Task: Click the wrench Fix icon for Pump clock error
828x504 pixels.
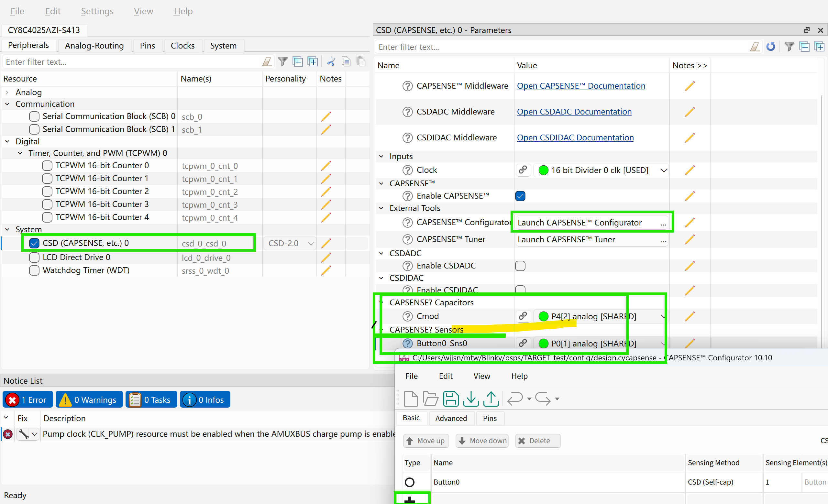Action: 24,434
